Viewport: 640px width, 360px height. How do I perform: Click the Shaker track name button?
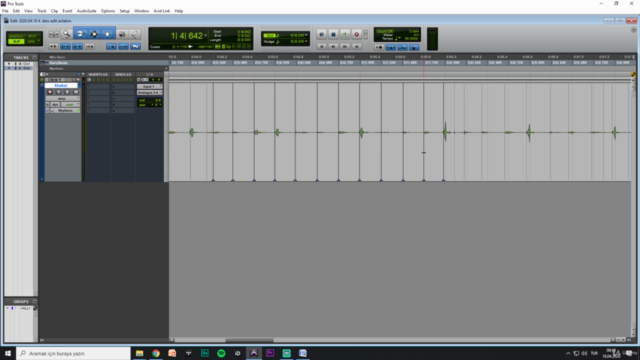[61, 86]
